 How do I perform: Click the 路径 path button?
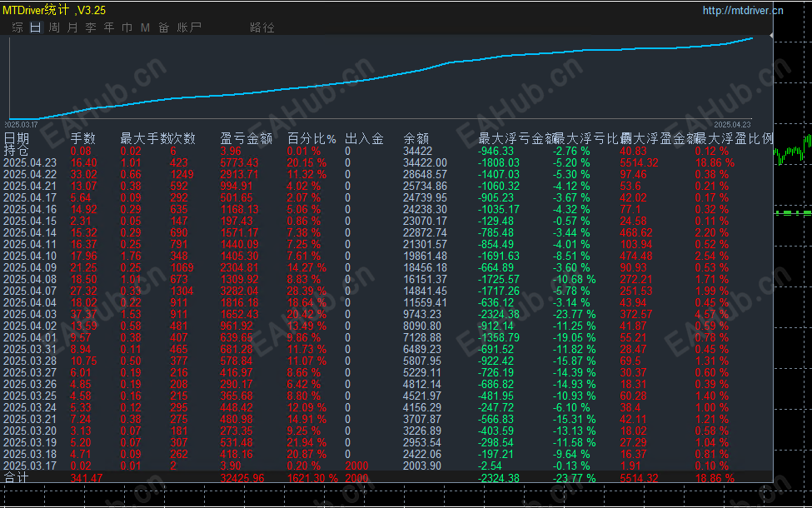tap(262, 27)
